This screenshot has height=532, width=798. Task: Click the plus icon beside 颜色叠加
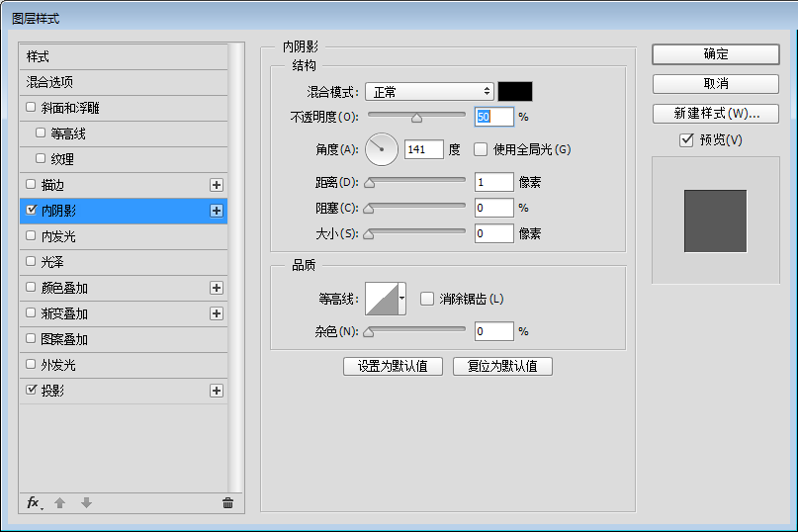[217, 288]
